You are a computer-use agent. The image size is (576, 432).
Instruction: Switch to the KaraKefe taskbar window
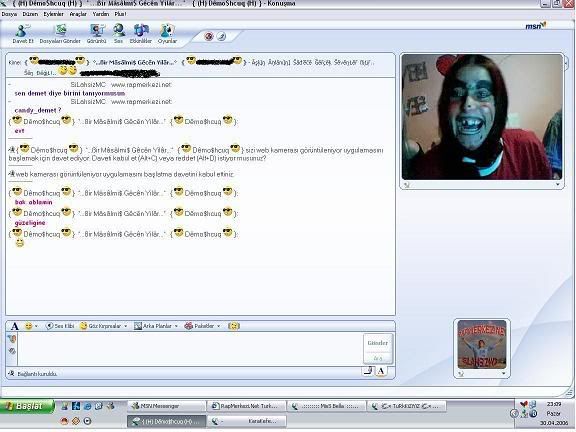coord(245,421)
